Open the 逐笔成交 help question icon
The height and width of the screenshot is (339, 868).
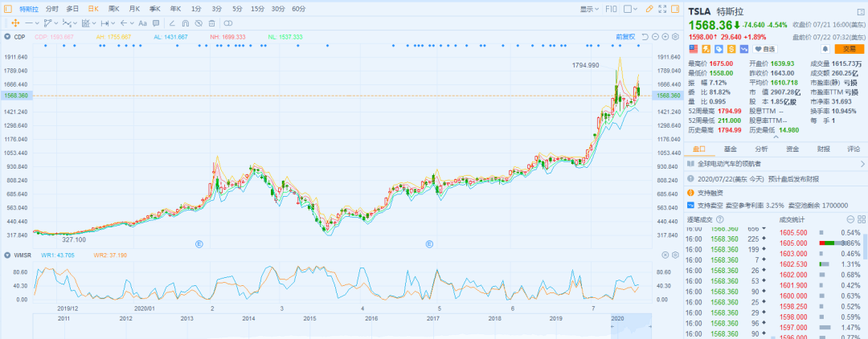click(x=719, y=219)
